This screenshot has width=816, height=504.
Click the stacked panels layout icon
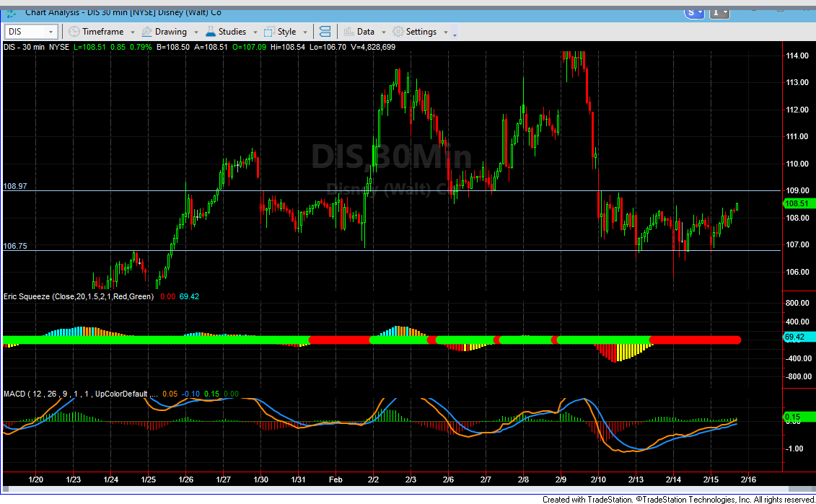pos(325,32)
